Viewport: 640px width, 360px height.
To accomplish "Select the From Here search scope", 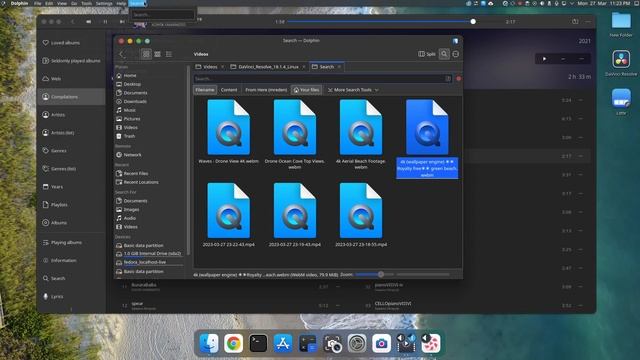I will 266,90.
